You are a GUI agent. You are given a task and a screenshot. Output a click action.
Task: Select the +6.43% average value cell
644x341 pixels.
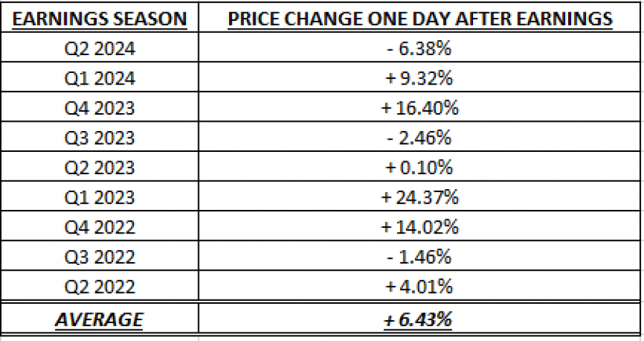(420, 320)
